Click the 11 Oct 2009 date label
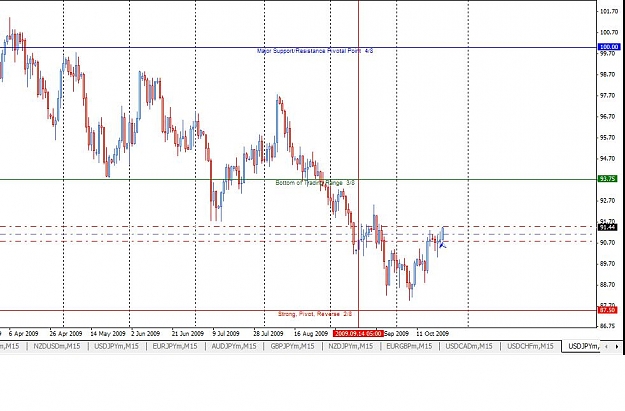The image size is (625, 411). coord(433,334)
